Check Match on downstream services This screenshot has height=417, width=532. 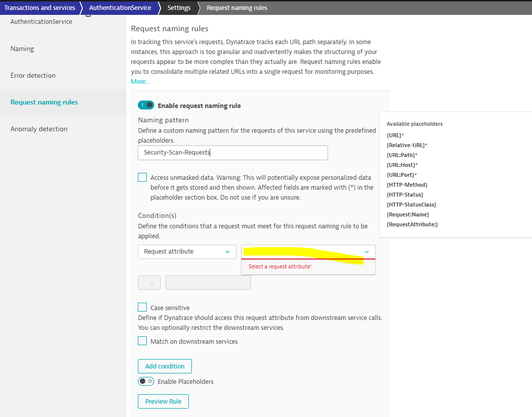point(142,341)
